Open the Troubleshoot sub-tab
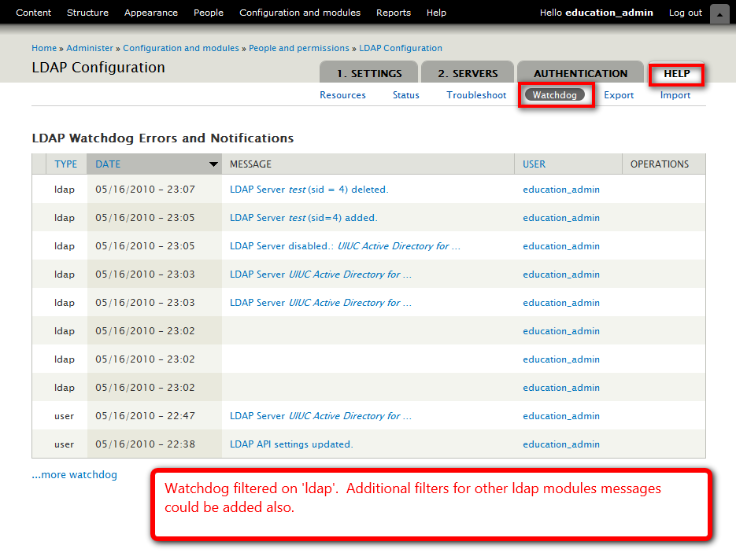This screenshot has width=736, height=560. point(476,95)
